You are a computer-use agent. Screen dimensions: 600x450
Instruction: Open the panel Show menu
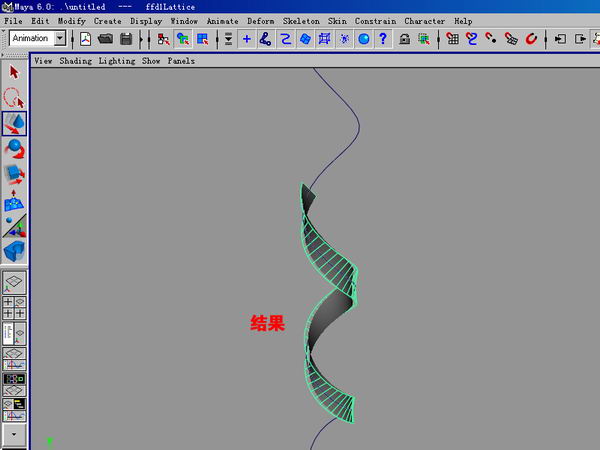click(x=151, y=61)
